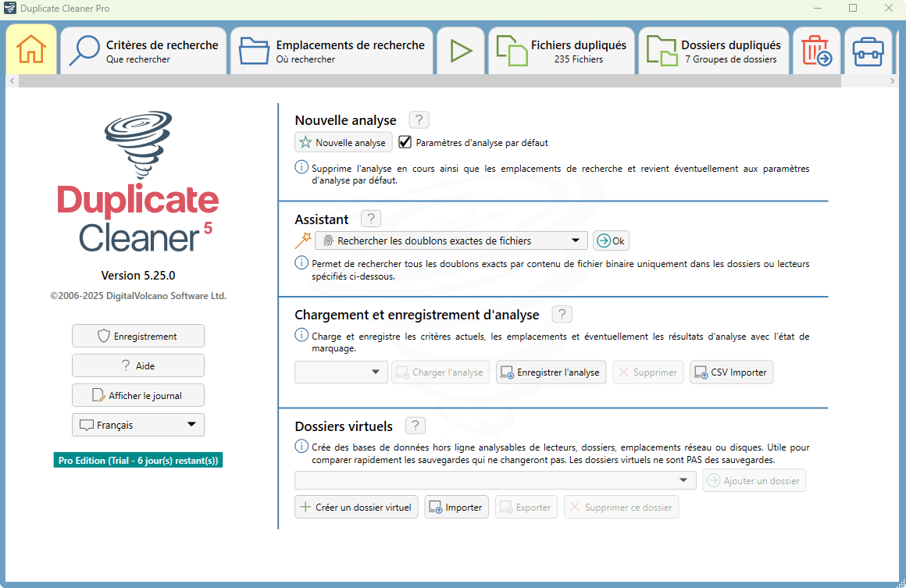Click help icon next to Nouvelle analyse
Screen dimensions: 906x588
[x=419, y=120]
